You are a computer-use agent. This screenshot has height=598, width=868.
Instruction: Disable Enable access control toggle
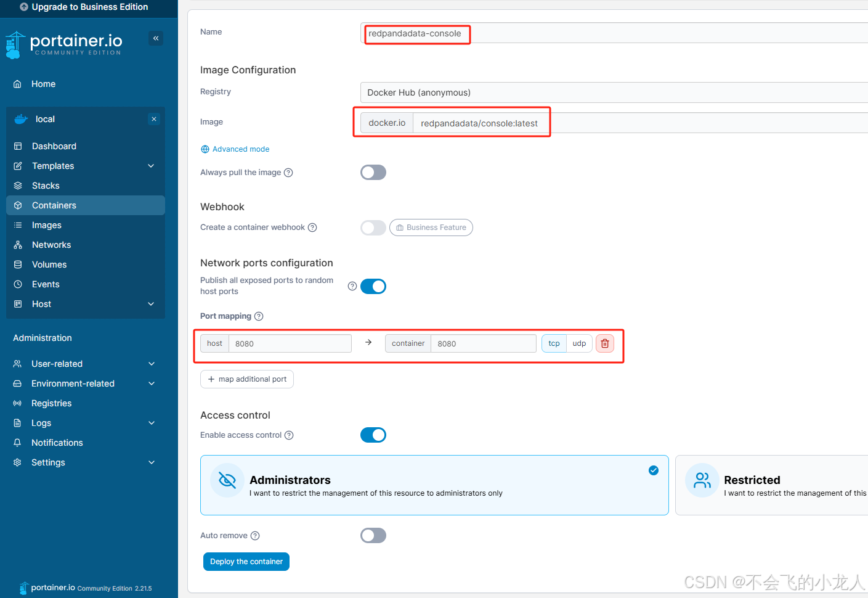373,435
